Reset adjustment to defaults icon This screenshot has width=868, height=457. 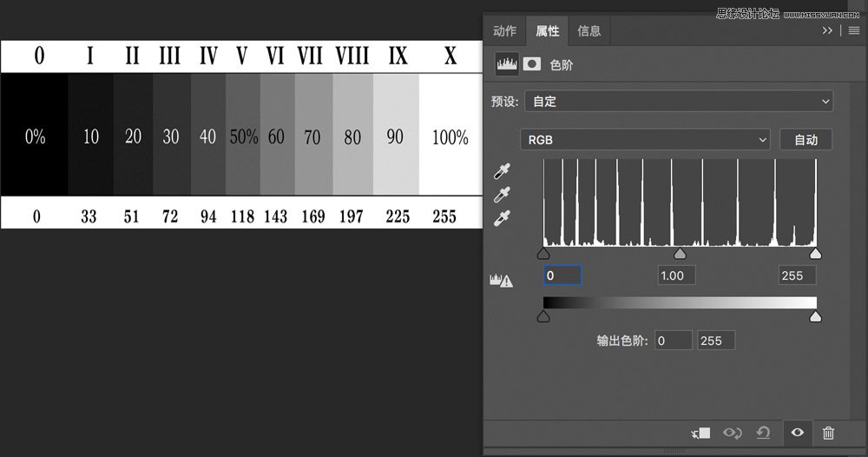coord(764,433)
